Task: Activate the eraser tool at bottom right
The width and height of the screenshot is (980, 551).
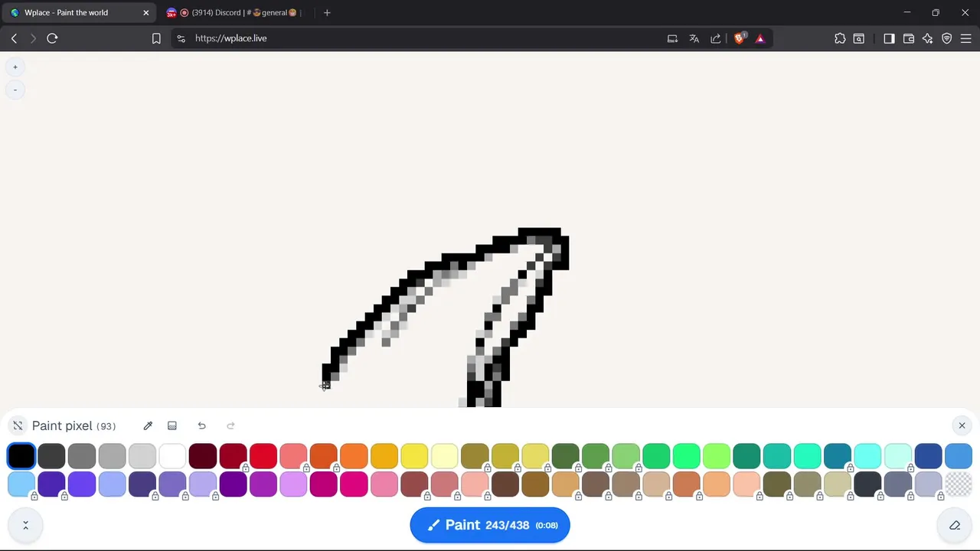Action: point(955,525)
